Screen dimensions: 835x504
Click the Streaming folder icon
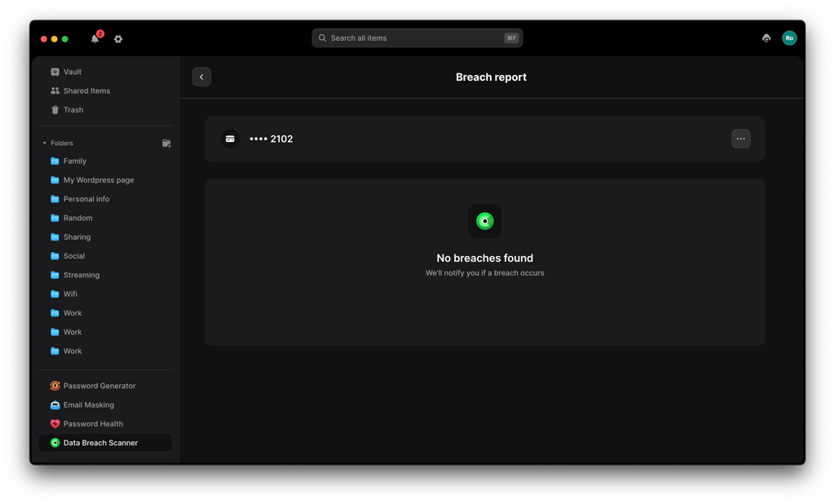pos(55,275)
